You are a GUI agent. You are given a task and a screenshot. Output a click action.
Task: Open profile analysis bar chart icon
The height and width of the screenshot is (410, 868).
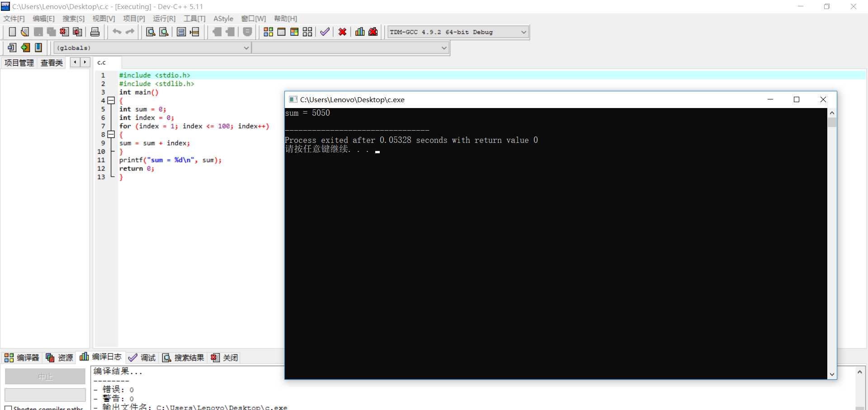tap(360, 32)
